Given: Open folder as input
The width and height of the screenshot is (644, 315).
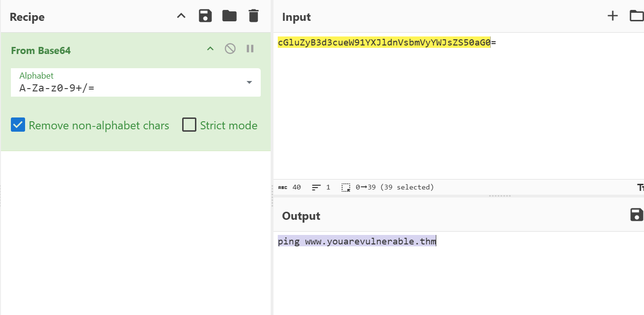Looking at the screenshot, I should 637,16.
